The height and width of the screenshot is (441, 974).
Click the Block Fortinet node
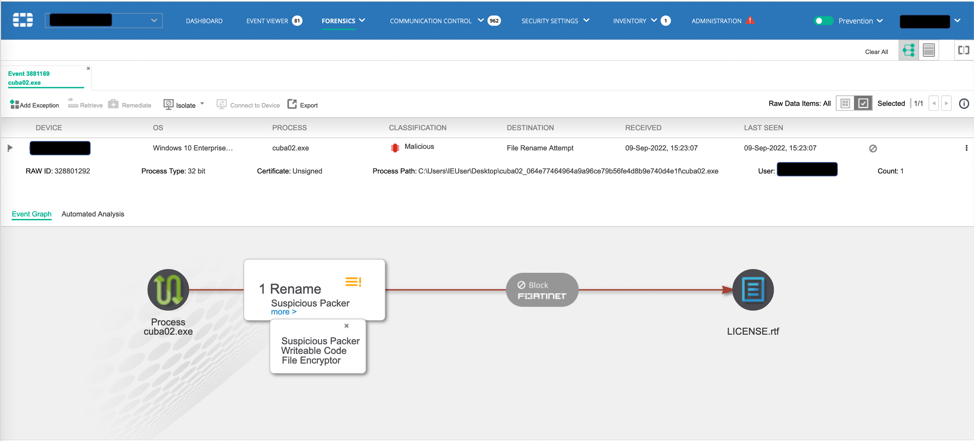click(x=542, y=289)
